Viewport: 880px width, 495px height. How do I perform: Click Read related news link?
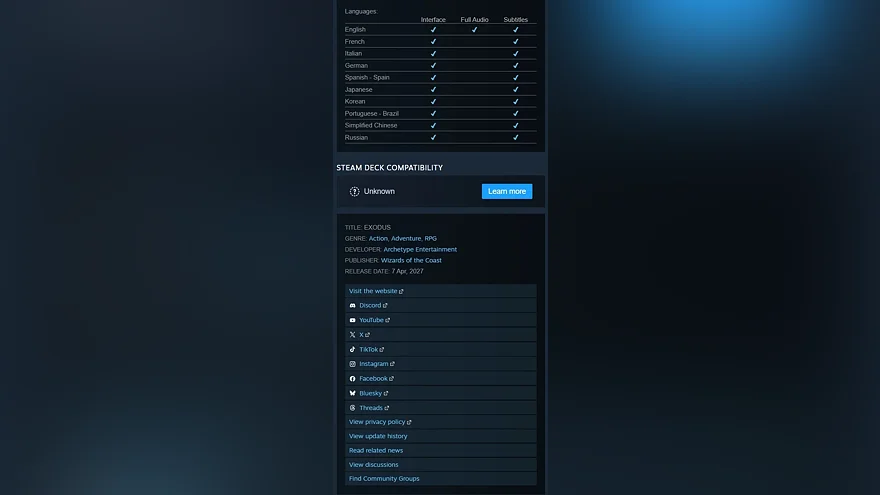coord(375,450)
